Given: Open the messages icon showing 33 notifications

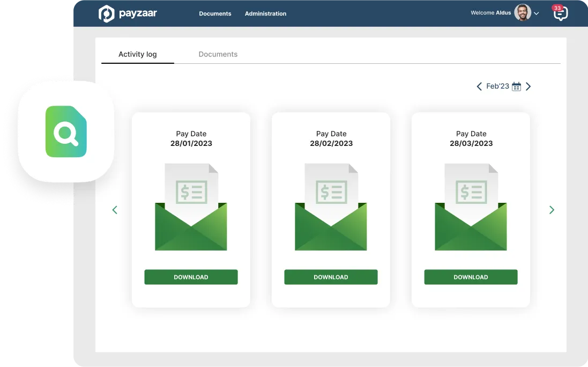Looking at the screenshot, I should tap(560, 13).
